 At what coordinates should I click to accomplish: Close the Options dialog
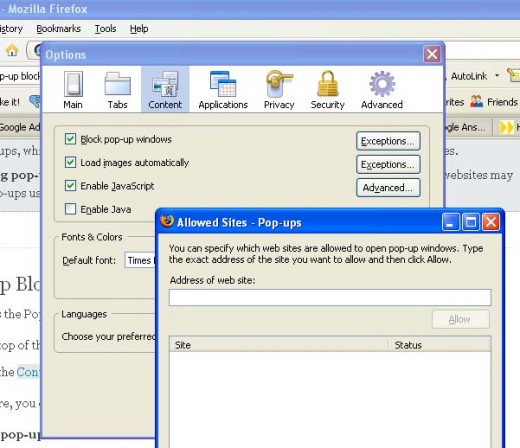432,54
